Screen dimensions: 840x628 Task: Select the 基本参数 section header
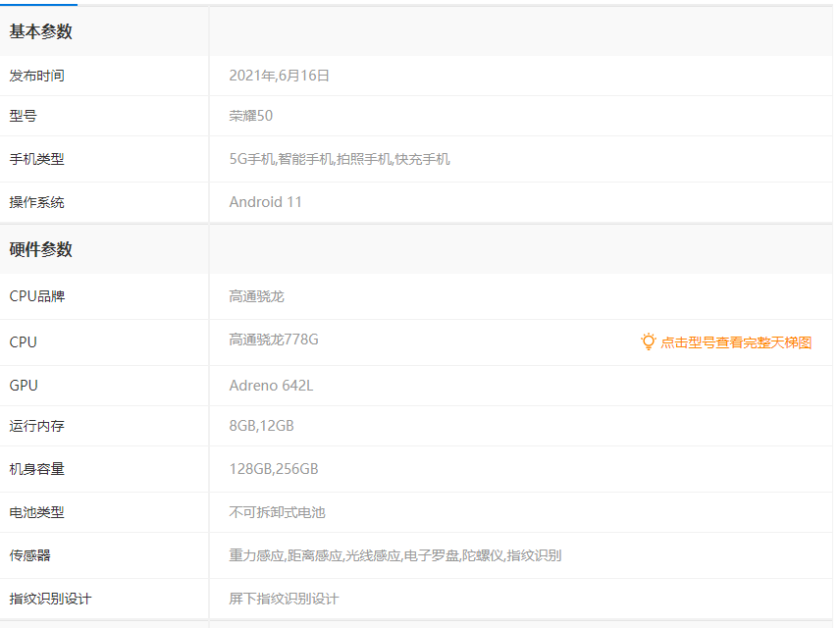click(41, 31)
